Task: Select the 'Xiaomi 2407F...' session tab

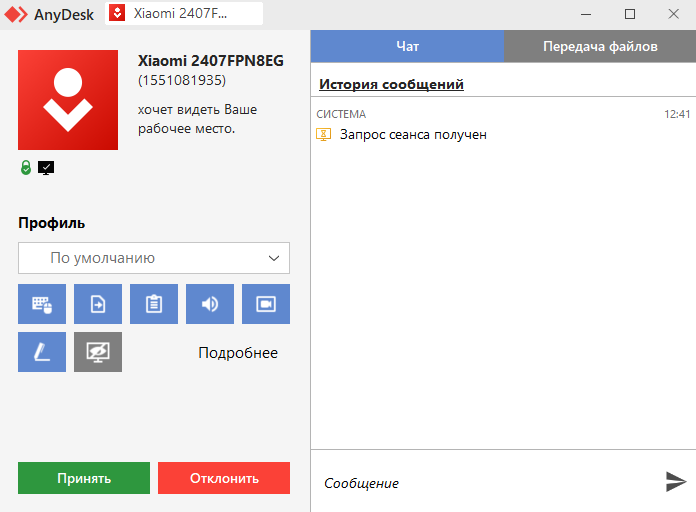Action: pos(184,13)
